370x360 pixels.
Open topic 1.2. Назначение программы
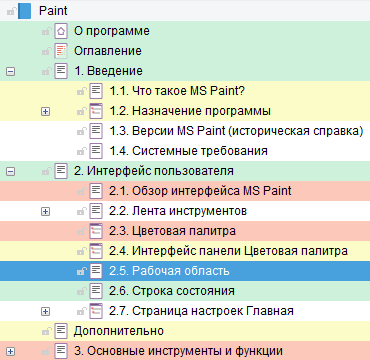click(x=190, y=111)
